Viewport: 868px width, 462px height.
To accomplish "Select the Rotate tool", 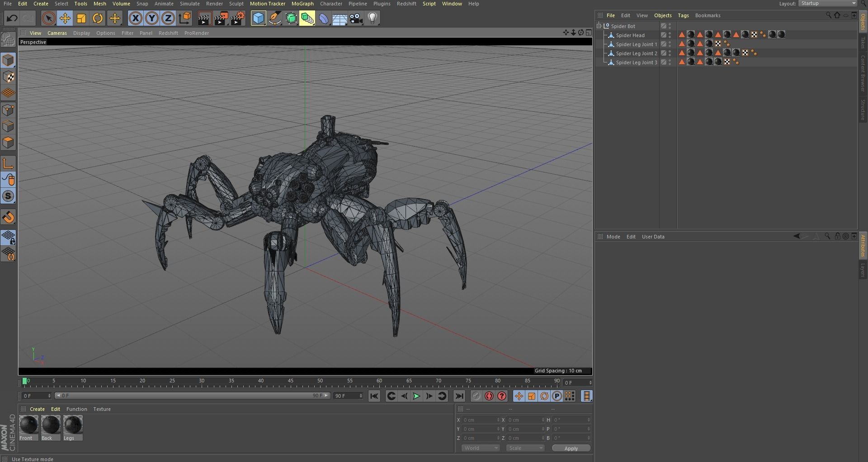I will click(98, 19).
